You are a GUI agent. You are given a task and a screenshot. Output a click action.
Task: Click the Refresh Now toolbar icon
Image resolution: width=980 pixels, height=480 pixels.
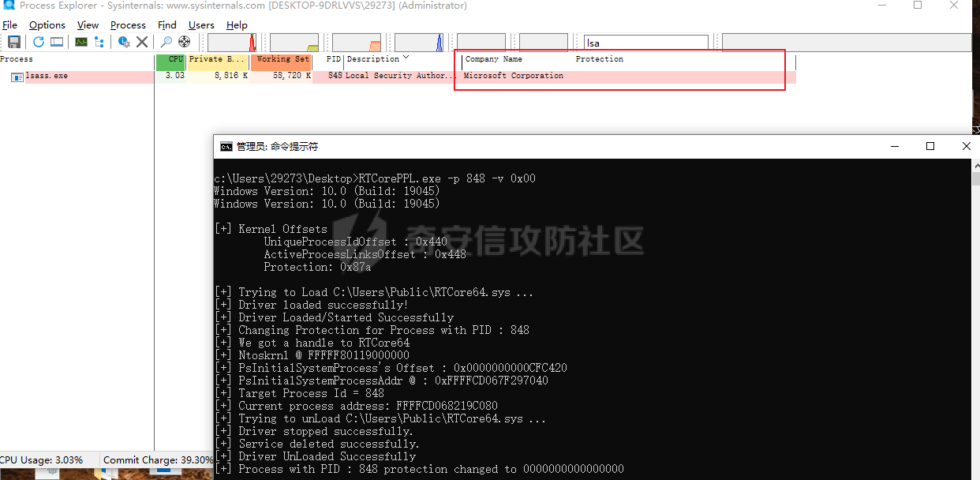pyautogui.click(x=38, y=42)
